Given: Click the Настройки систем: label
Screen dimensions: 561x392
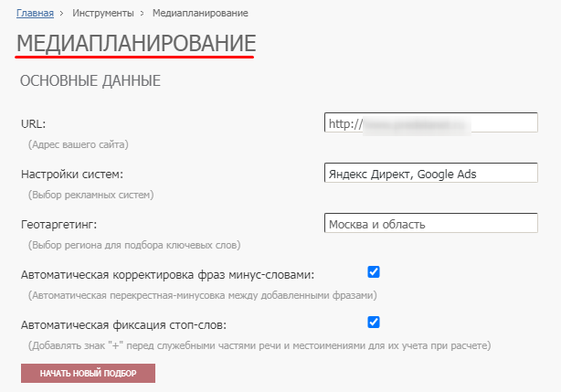Looking at the screenshot, I should click(71, 174).
